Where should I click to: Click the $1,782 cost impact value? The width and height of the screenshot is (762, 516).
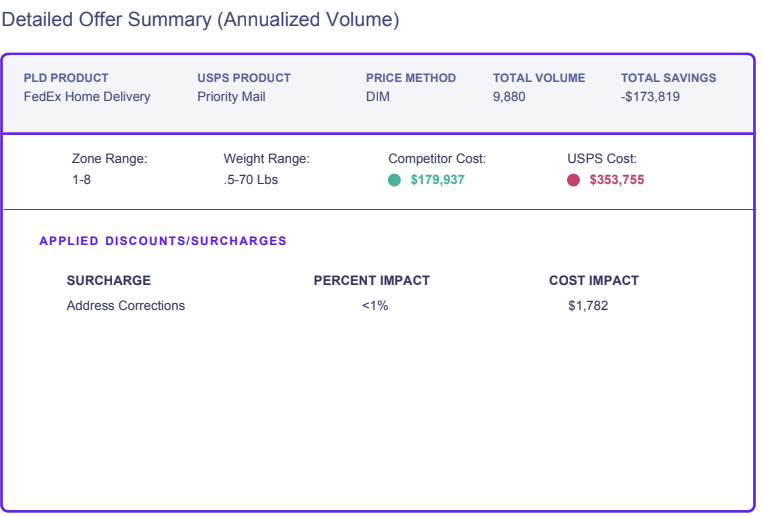pyautogui.click(x=588, y=306)
